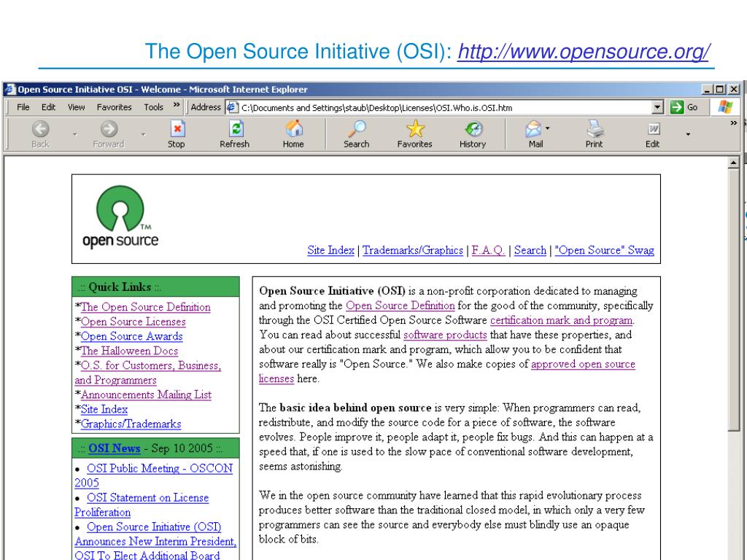The image size is (747, 560).
Task: Click the page icon in the Address bar
Action: coord(232,107)
